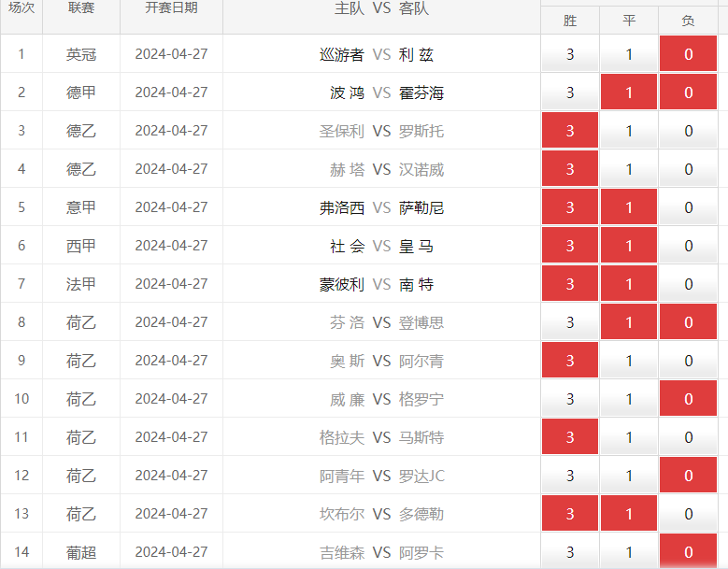The height and width of the screenshot is (569, 728).
Task: Click the 平 column header
Action: [x=629, y=21]
